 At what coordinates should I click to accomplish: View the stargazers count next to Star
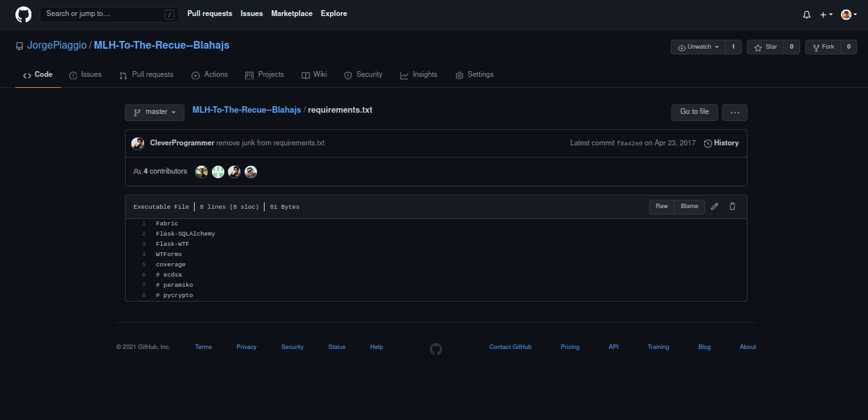(x=791, y=47)
